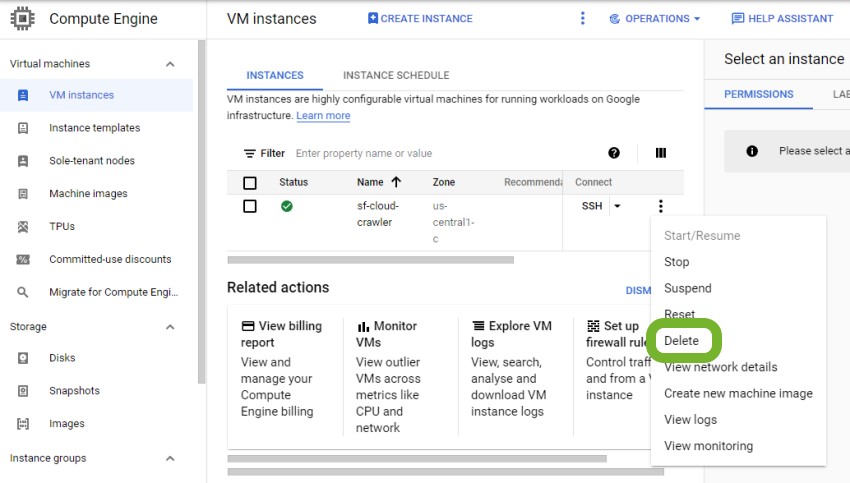The image size is (850, 483).
Task: Click the help question mark icon
Action: click(x=614, y=153)
